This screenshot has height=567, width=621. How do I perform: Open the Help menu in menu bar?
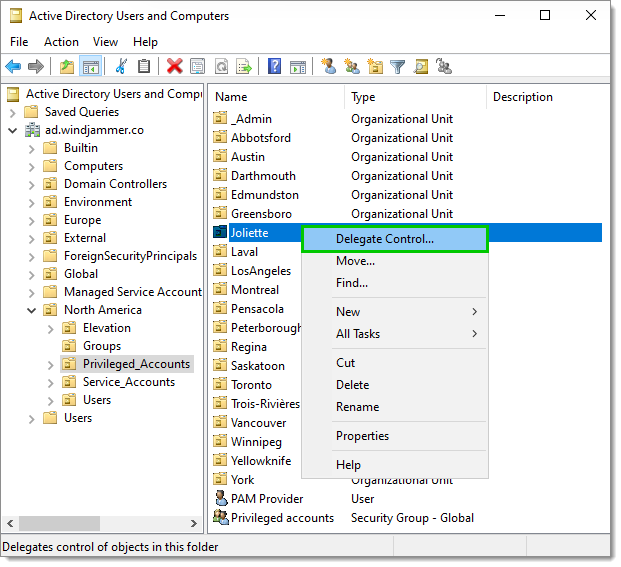(x=145, y=42)
